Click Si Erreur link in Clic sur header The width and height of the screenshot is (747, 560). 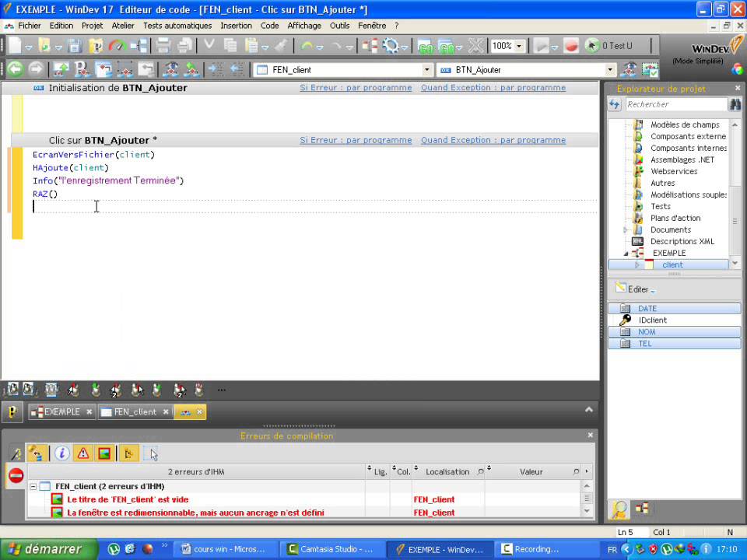[356, 140]
